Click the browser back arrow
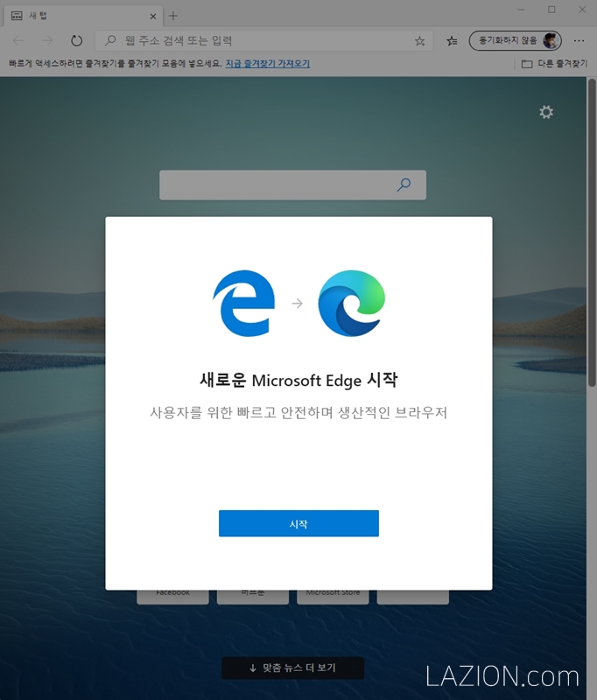 click(18, 41)
